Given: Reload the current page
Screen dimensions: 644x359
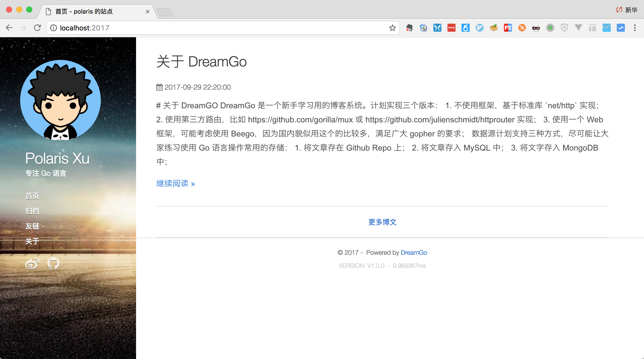Looking at the screenshot, I should (37, 28).
